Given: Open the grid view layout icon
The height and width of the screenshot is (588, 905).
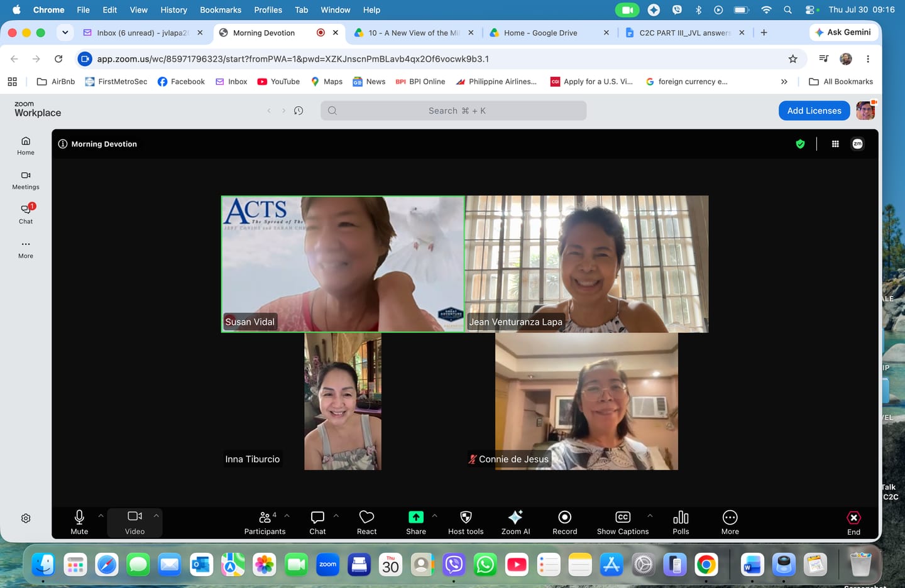Looking at the screenshot, I should pyautogui.click(x=835, y=144).
